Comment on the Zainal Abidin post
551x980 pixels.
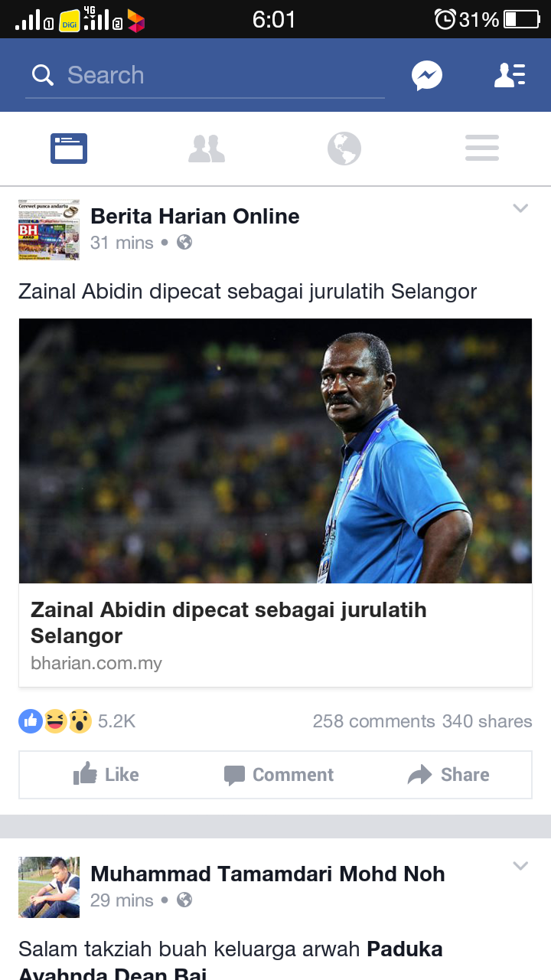[279, 775]
